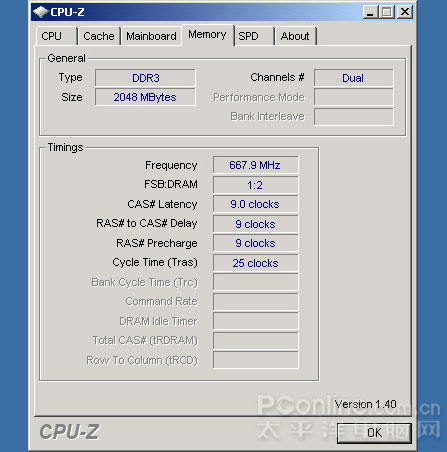Close the CPU-Z window
The image size is (447, 452).
405,12
